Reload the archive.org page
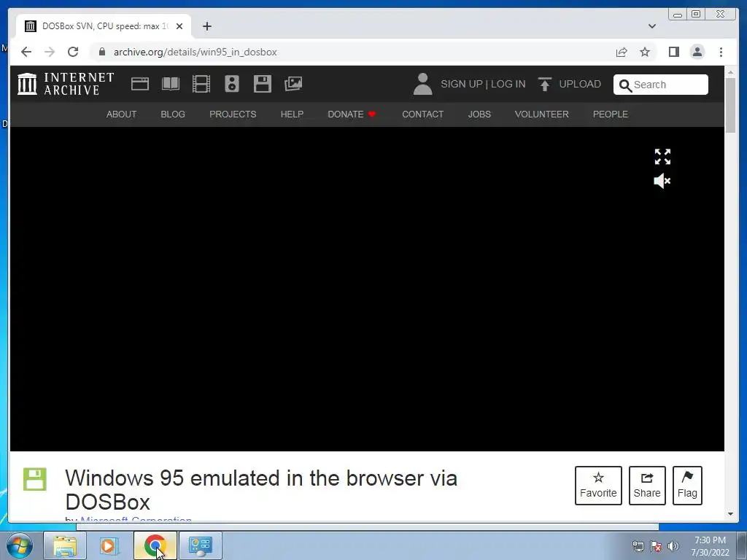Image resolution: width=747 pixels, height=560 pixels. [x=73, y=52]
